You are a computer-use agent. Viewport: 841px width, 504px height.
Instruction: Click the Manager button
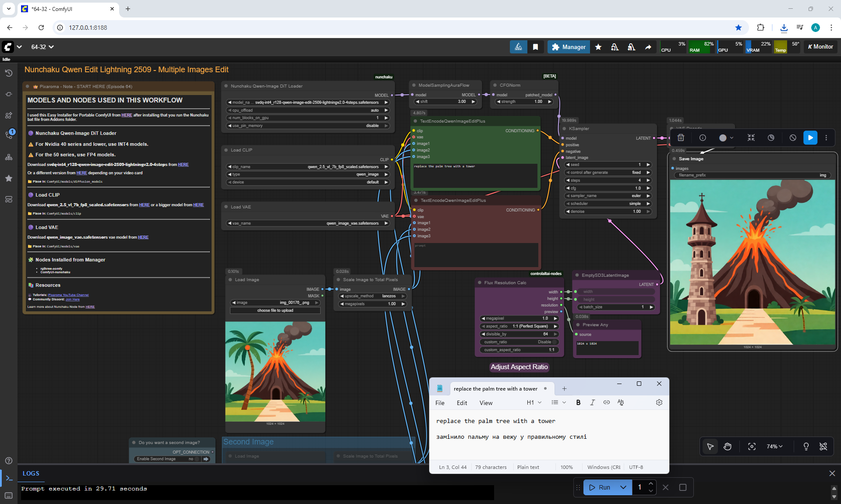point(569,47)
